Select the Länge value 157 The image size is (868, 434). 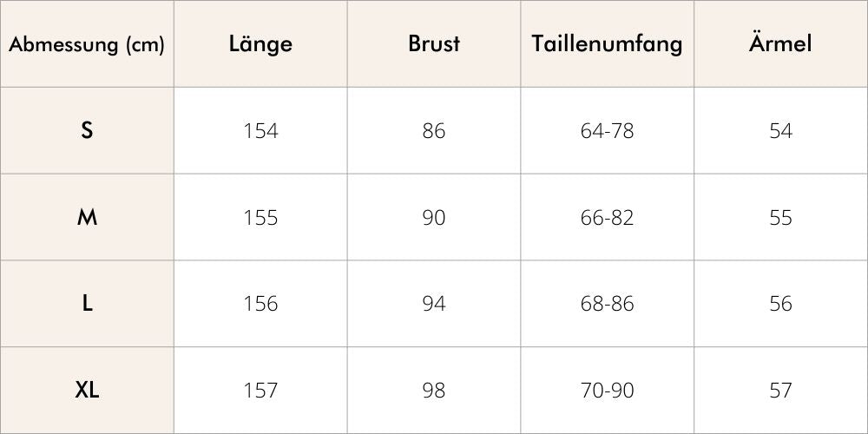pos(260,391)
